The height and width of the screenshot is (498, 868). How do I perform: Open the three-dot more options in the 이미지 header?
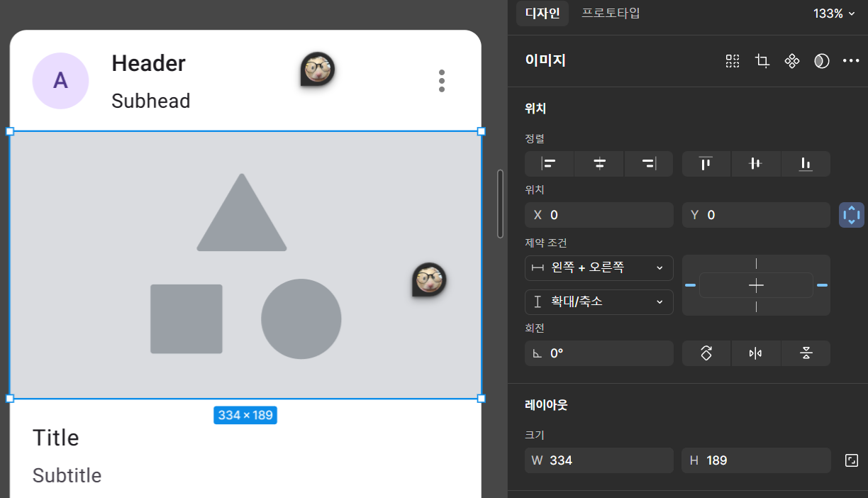[x=851, y=61]
